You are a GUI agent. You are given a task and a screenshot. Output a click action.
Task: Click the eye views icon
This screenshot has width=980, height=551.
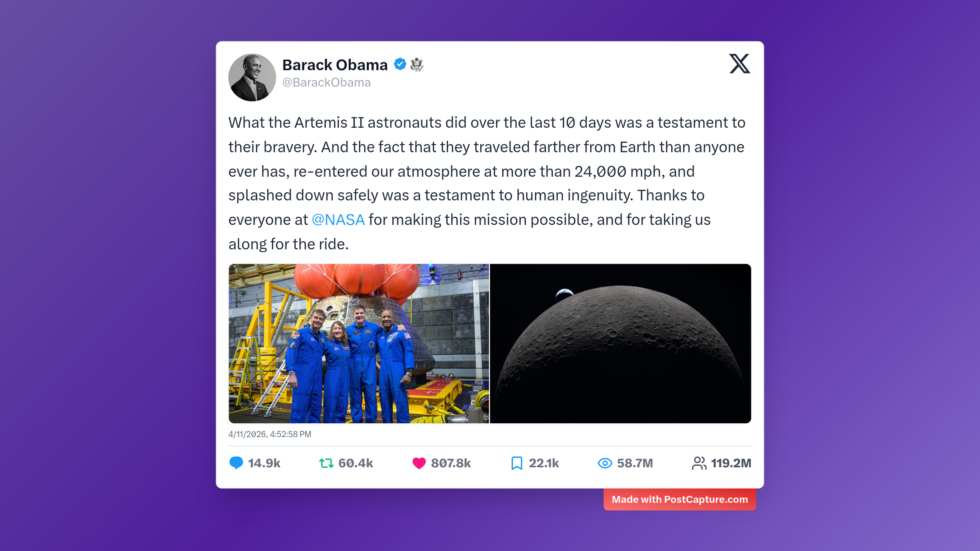click(x=605, y=463)
